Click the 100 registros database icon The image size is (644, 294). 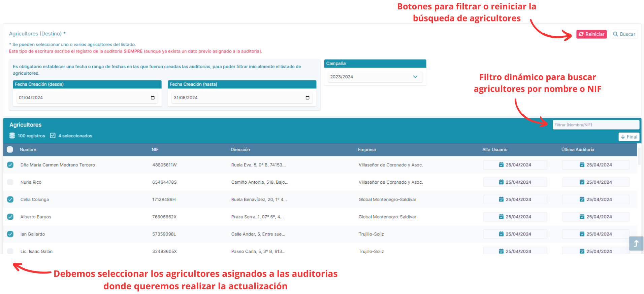pos(12,136)
